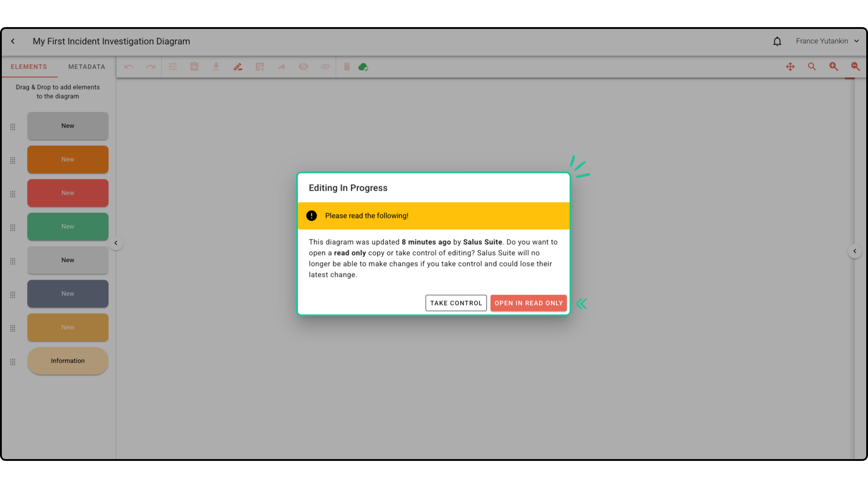Click the Take Control button
This screenshot has width=868, height=488.
[456, 303]
